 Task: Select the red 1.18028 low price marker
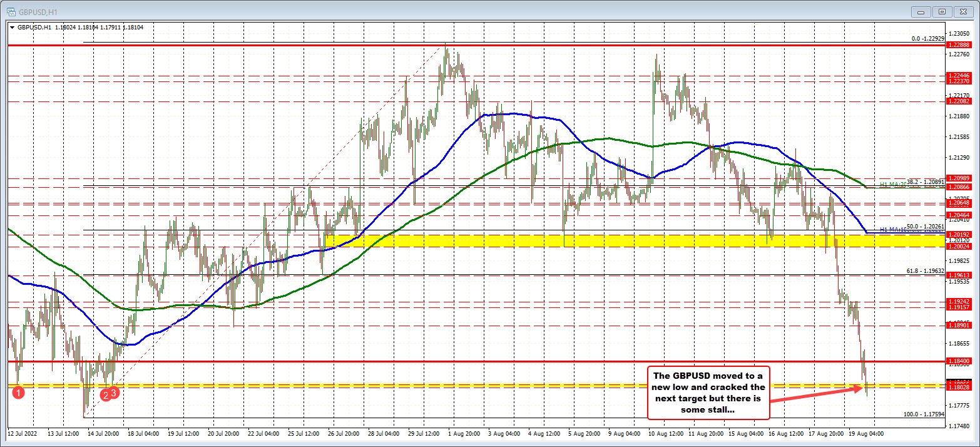(961, 387)
